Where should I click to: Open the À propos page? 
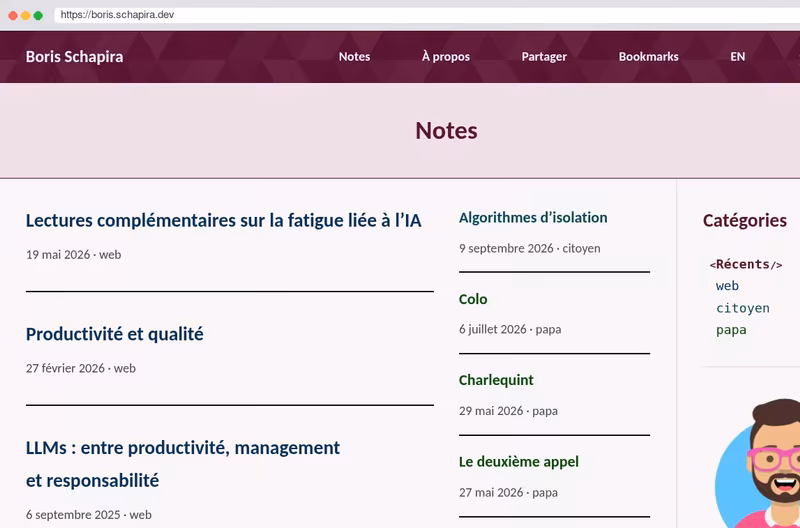(x=445, y=57)
